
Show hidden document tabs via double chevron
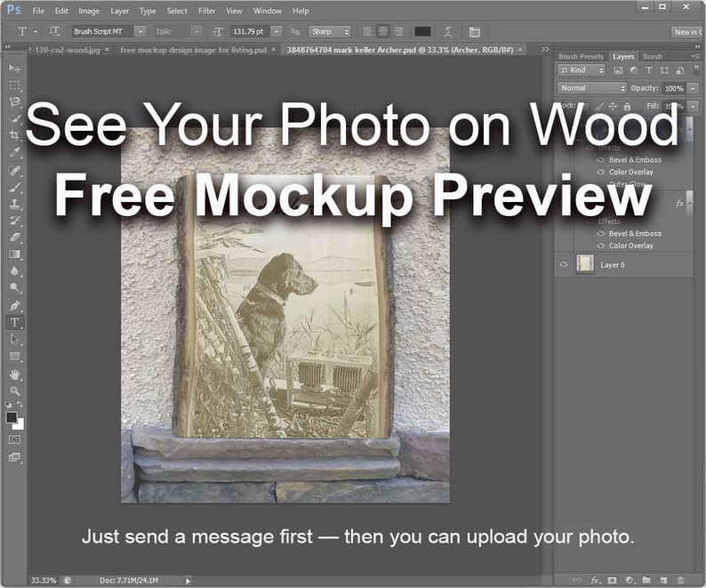click(545, 49)
